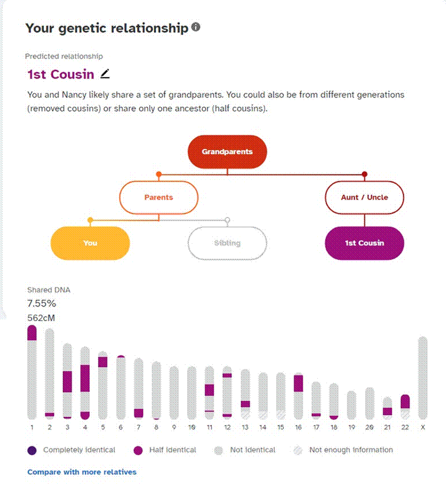Click the greyed-out Sibling node
The height and width of the screenshot is (486, 448).
pos(227,243)
